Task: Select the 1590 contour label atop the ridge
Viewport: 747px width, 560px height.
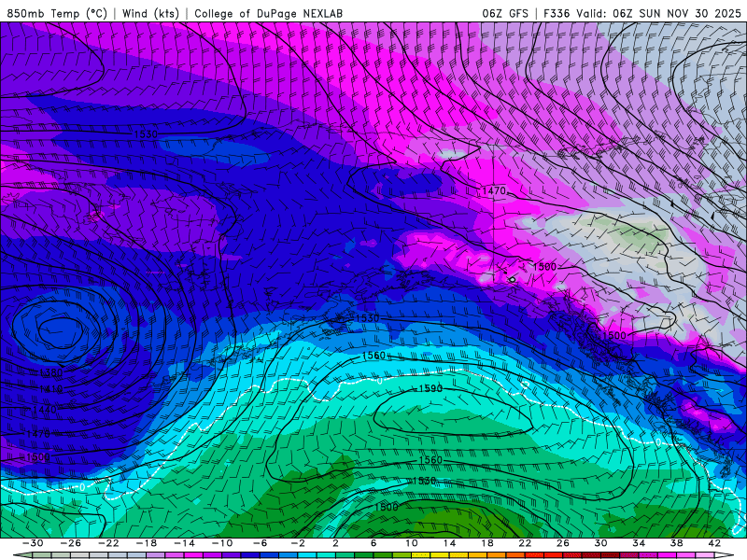Action: 430,388
